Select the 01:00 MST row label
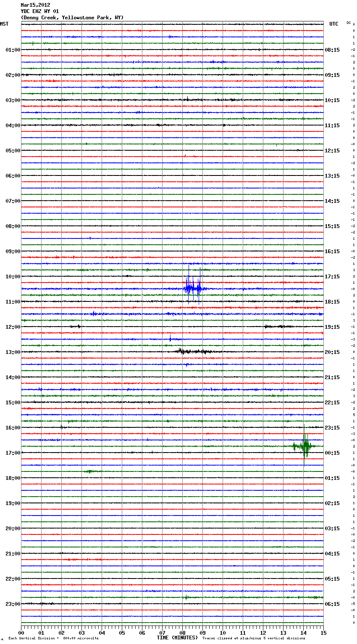This screenshot has width=357, height=644. (x=13, y=50)
